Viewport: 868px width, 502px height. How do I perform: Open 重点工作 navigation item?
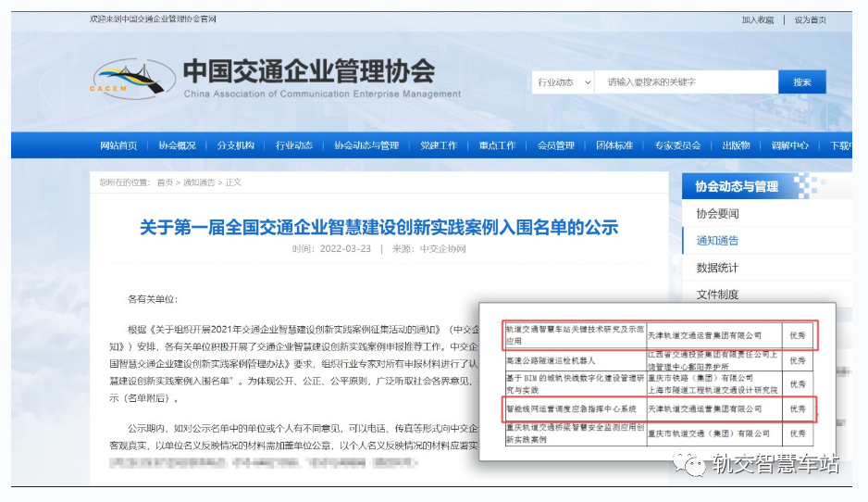tap(497, 145)
